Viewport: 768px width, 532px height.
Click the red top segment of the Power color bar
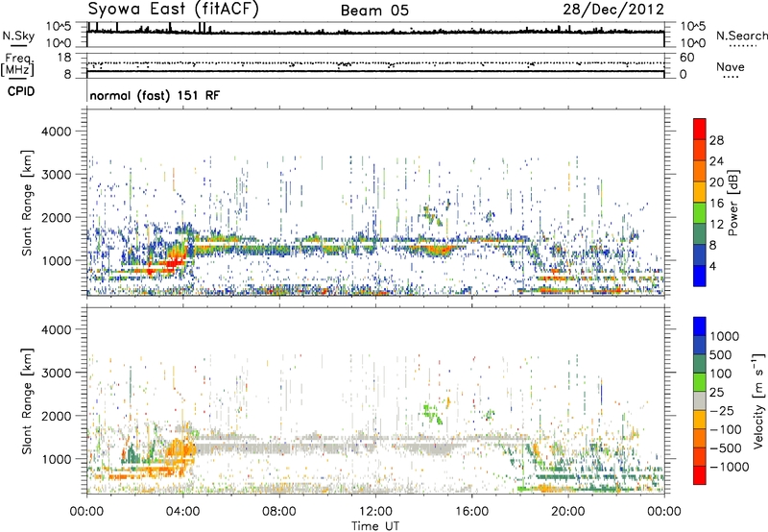point(700,129)
